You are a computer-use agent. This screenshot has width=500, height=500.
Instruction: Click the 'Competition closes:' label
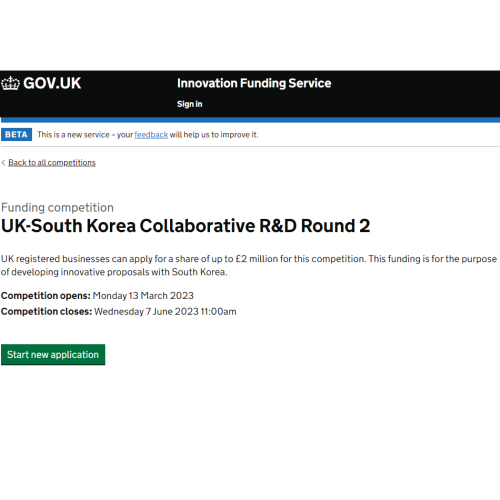pos(46,312)
